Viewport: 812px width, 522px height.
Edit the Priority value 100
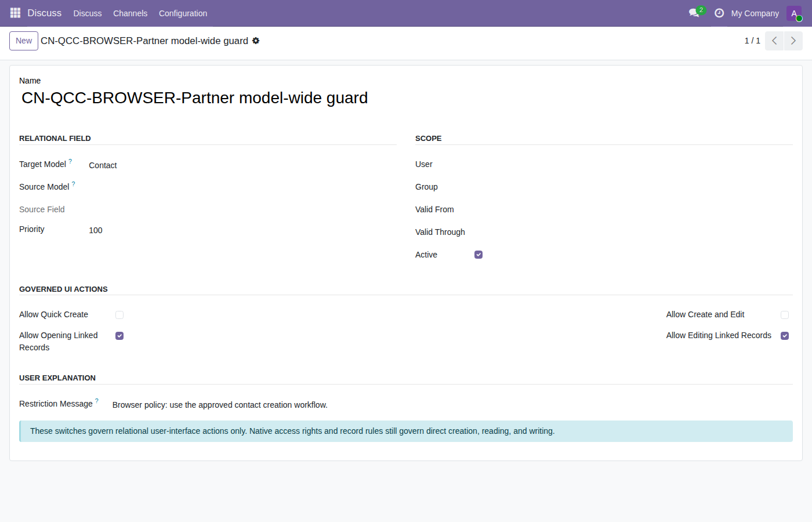(x=242, y=230)
